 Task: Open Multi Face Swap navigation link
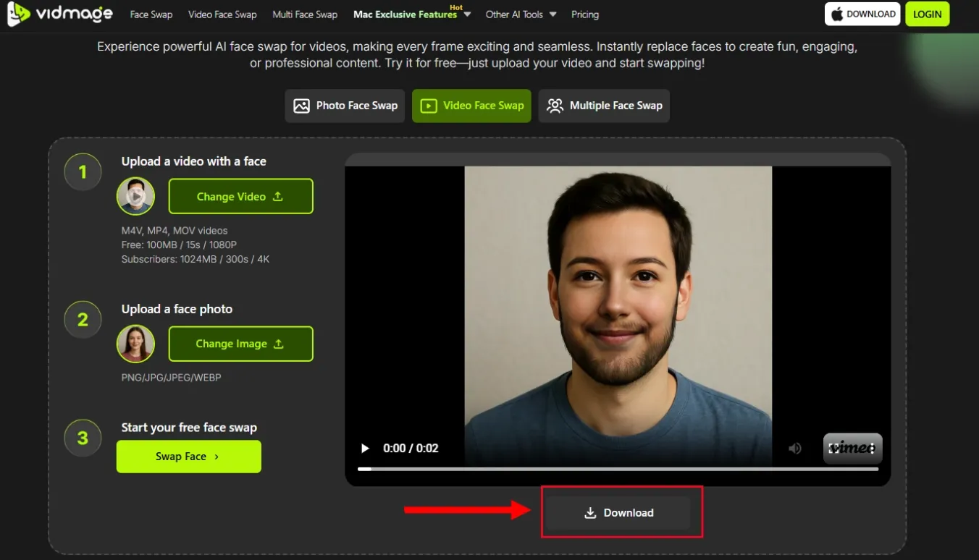305,14
